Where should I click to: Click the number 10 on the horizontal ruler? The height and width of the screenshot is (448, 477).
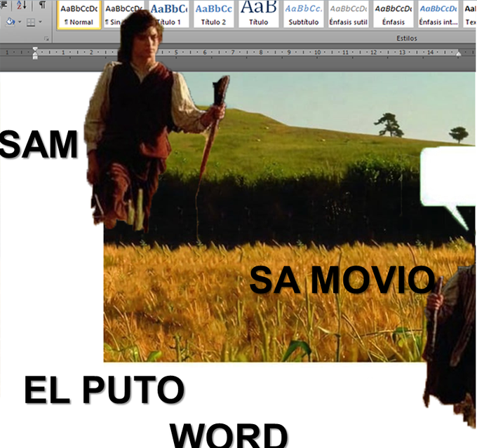(317, 53)
